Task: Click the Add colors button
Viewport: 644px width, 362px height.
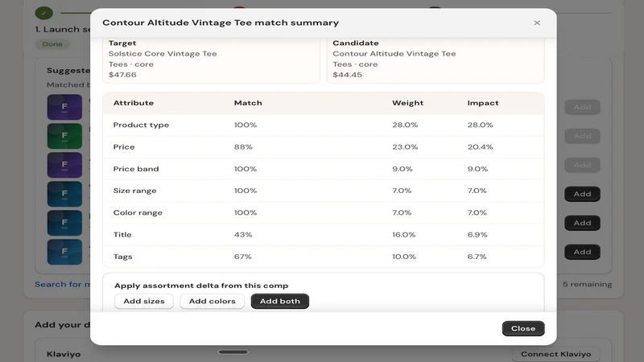Action: 212,301
